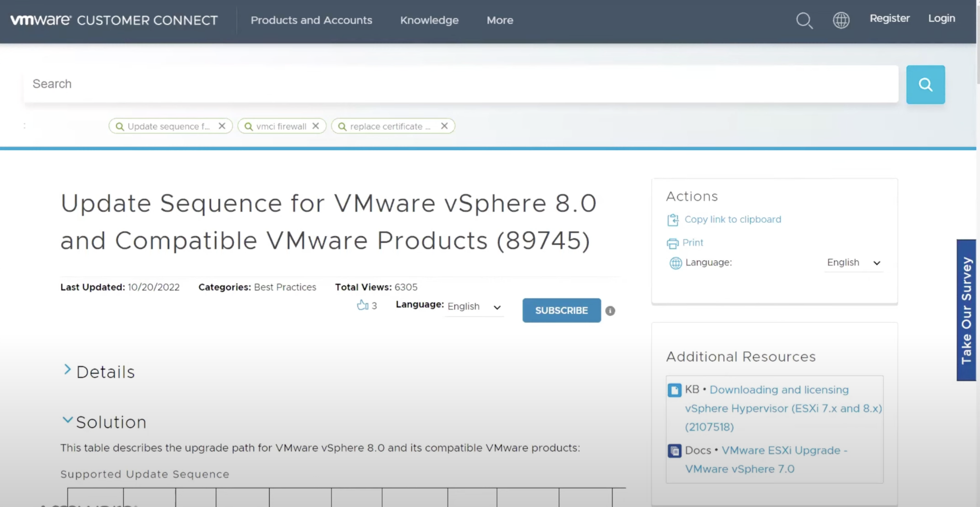This screenshot has height=507, width=980.
Task: Open the Knowledge menu
Action: [x=429, y=20]
